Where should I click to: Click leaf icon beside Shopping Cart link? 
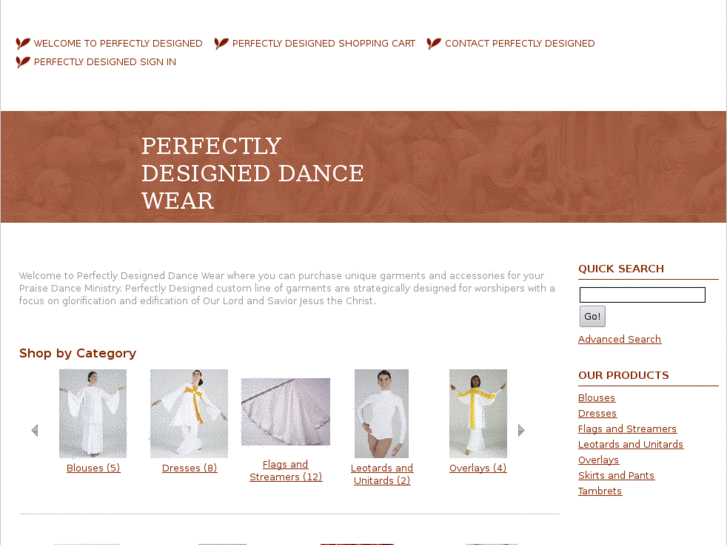[x=221, y=43]
